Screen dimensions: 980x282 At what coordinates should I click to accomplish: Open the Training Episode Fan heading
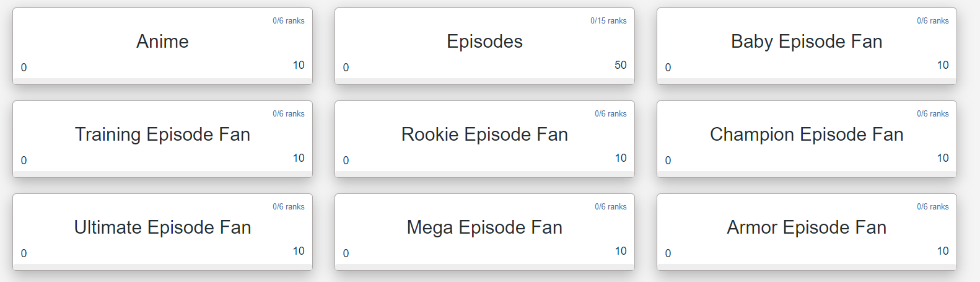[162, 134]
